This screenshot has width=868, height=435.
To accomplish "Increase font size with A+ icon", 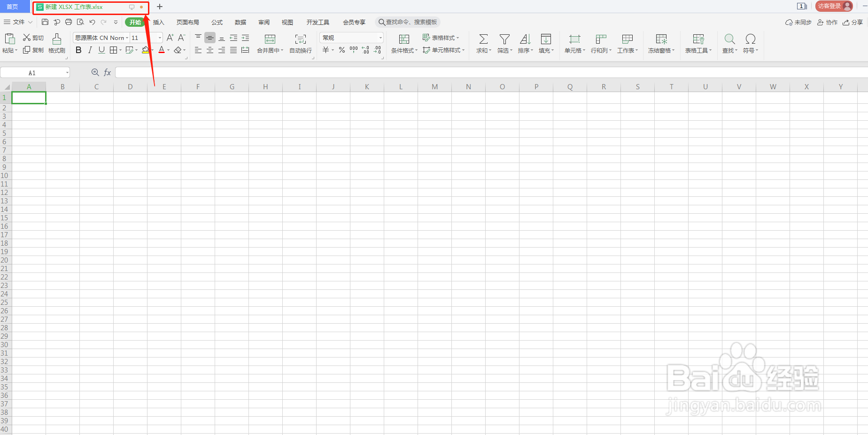I will pyautogui.click(x=170, y=38).
